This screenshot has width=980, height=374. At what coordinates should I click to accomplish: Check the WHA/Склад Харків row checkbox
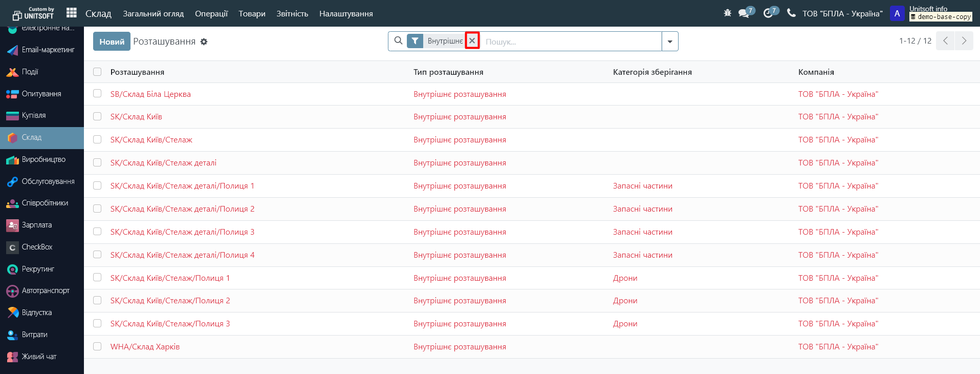[97, 346]
